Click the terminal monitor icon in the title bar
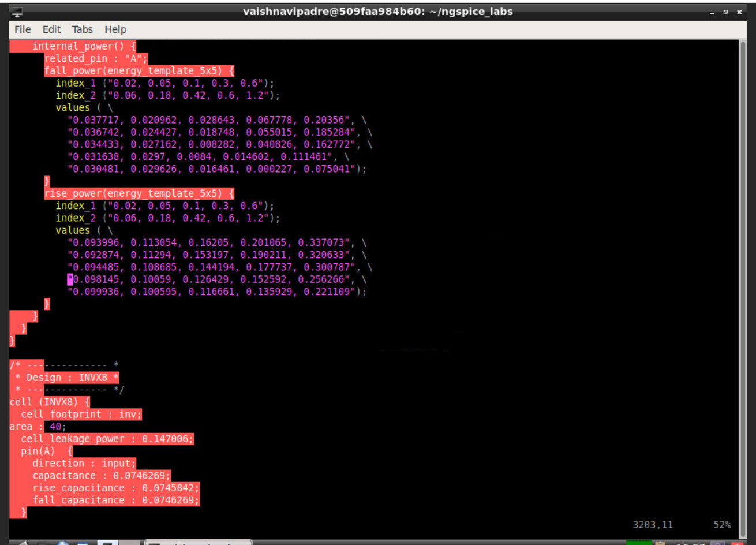756x545 pixels. (x=17, y=11)
